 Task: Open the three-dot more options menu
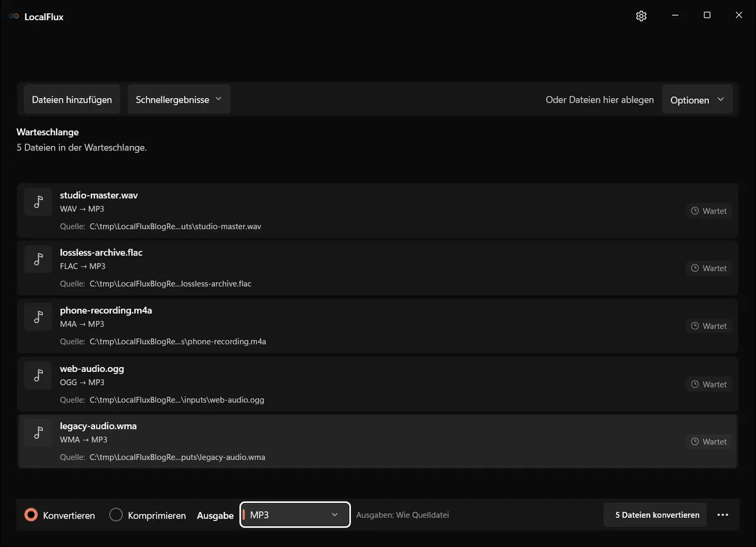point(723,515)
